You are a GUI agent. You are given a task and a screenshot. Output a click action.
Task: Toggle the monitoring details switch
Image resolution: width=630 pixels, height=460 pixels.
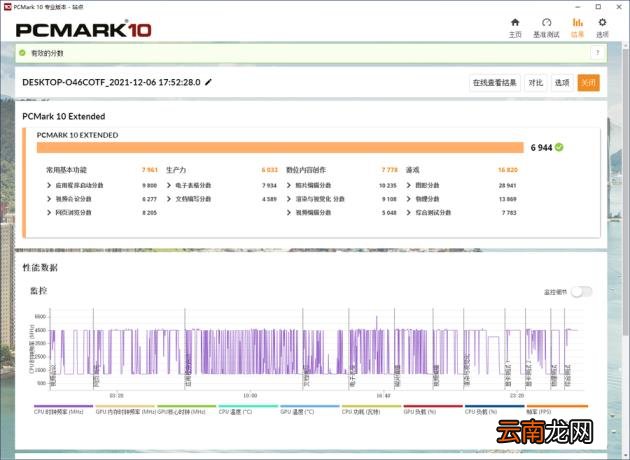pos(582,292)
